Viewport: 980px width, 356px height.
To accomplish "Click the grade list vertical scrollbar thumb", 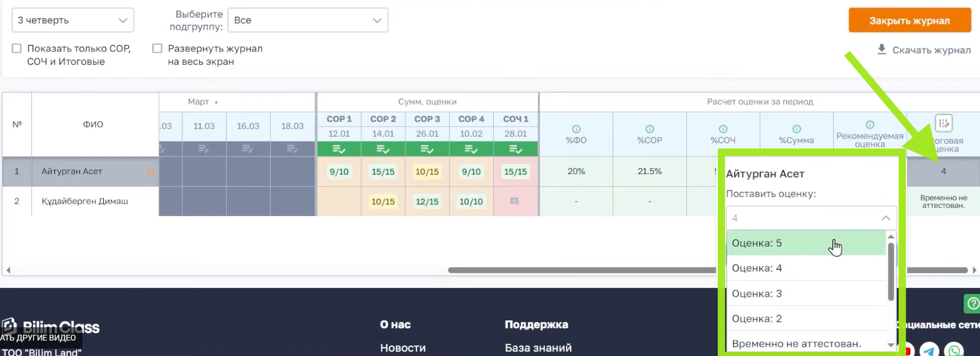I will point(891,271).
